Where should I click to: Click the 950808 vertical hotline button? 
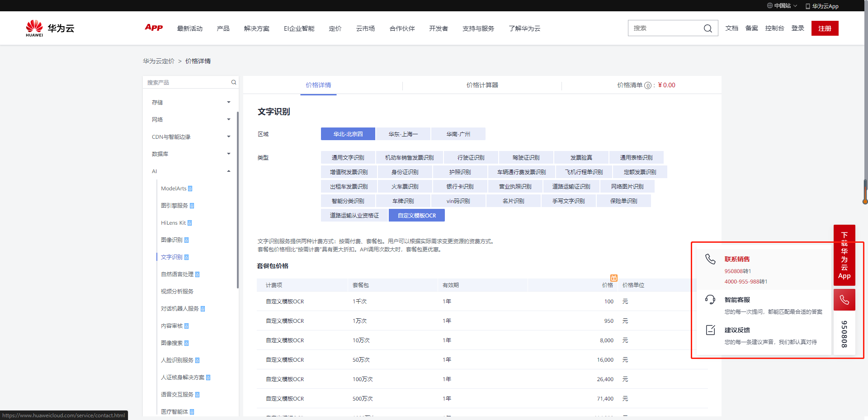pos(844,334)
